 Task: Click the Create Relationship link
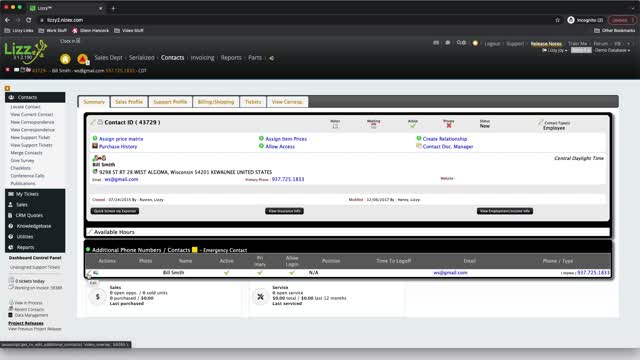pos(445,139)
